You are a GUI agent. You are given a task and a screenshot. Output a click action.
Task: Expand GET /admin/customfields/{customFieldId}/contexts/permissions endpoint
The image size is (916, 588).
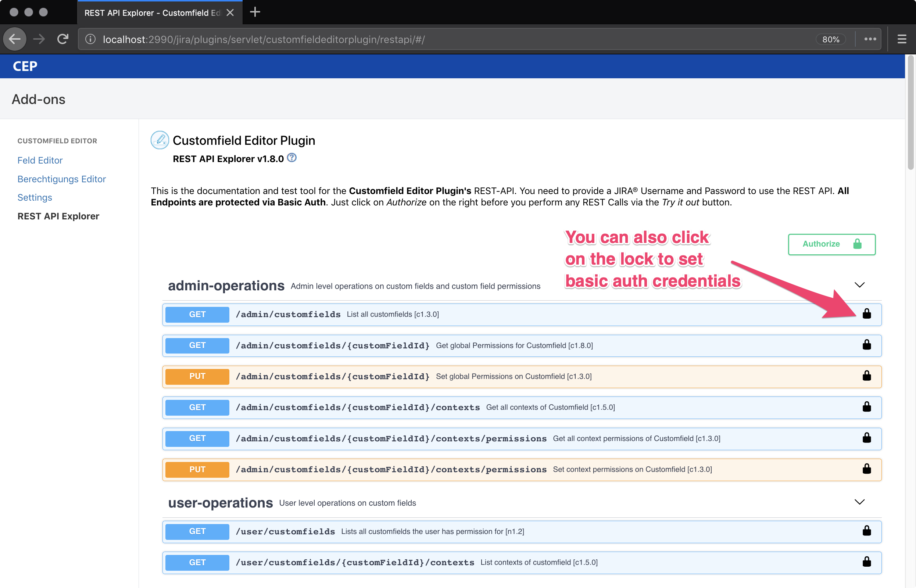tap(391, 438)
